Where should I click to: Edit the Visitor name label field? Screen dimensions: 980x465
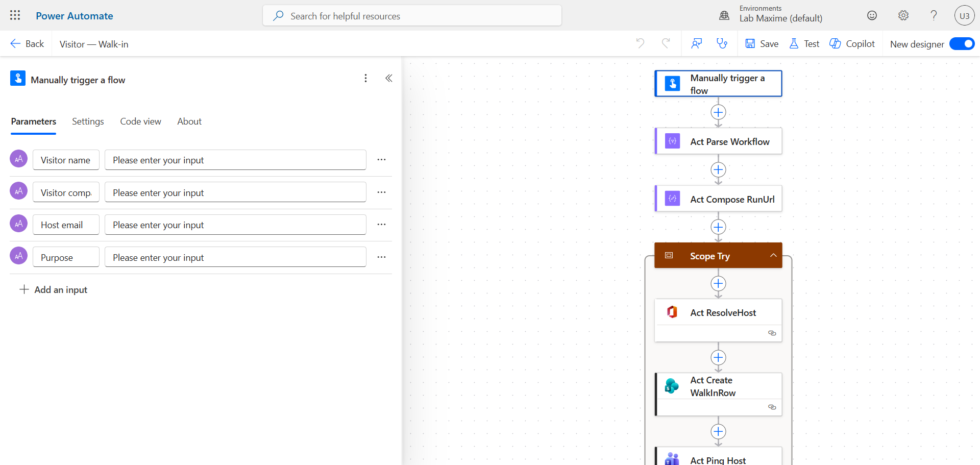pos(66,160)
